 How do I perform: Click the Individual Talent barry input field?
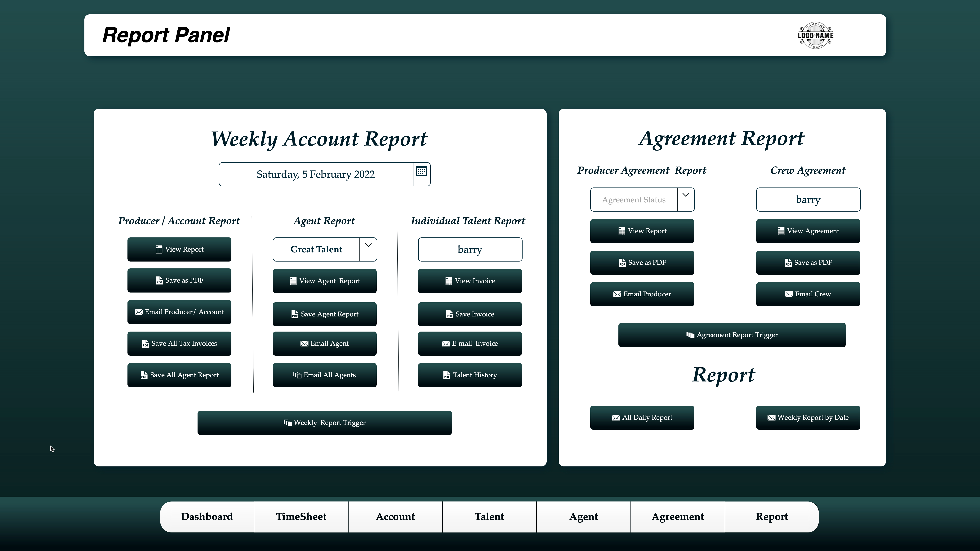[470, 249]
